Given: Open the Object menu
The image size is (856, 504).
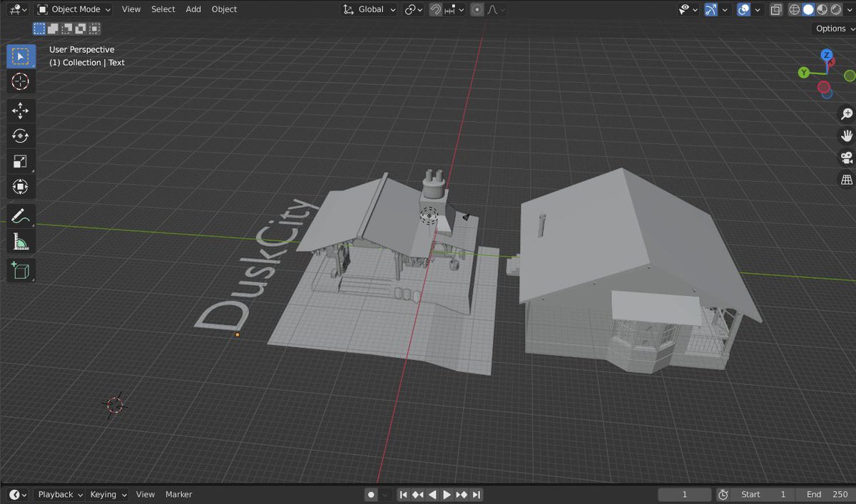Looking at the screenshot, I should [x=224, y=9].
